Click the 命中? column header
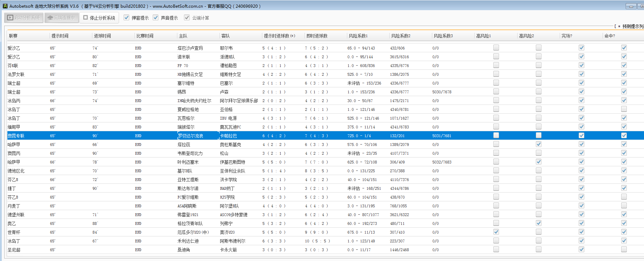 coord(609,36)
